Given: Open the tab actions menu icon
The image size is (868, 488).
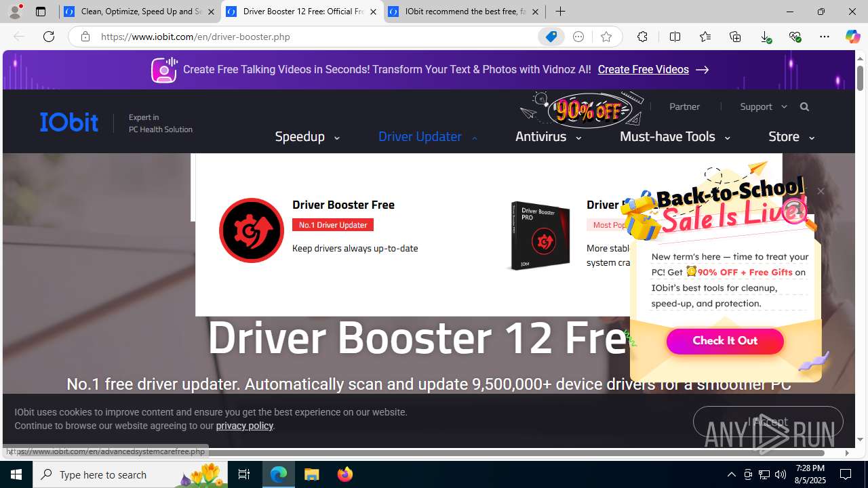Looking at the screenshot, I should coord(41,12).
